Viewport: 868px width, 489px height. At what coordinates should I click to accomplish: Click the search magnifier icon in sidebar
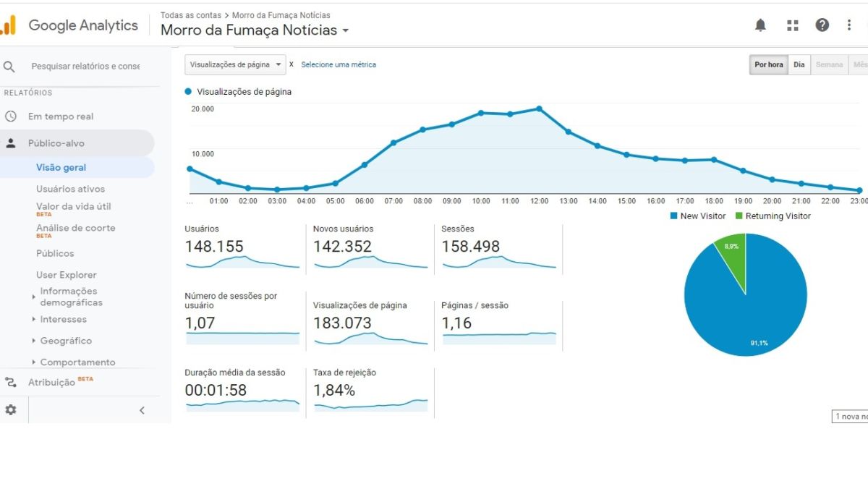click(x=9, y=67)
